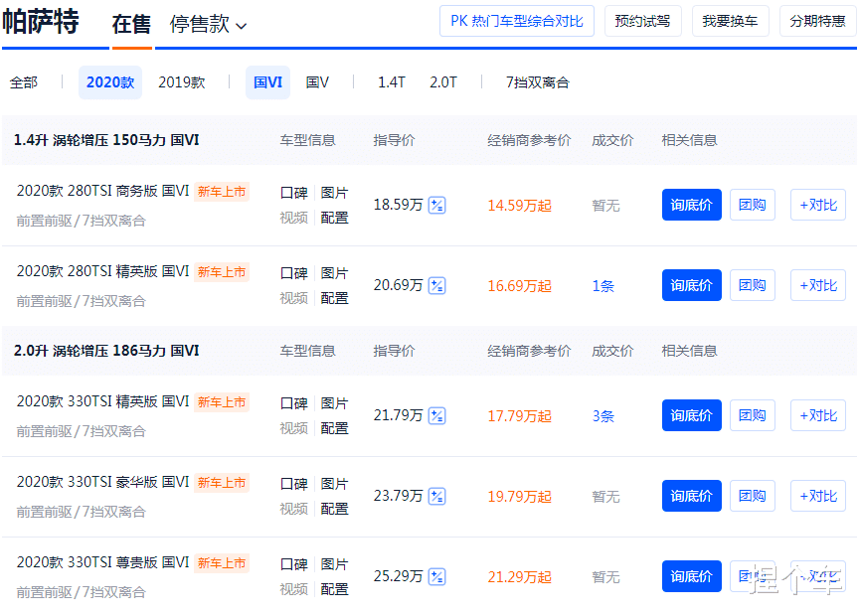
Task: Open 口碑 for 280TSI 精英版
Action: click(x=293, y=273)
